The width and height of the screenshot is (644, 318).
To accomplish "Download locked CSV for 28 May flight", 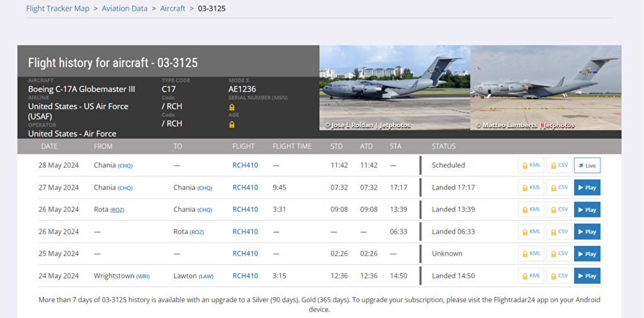I will [559, 165].
